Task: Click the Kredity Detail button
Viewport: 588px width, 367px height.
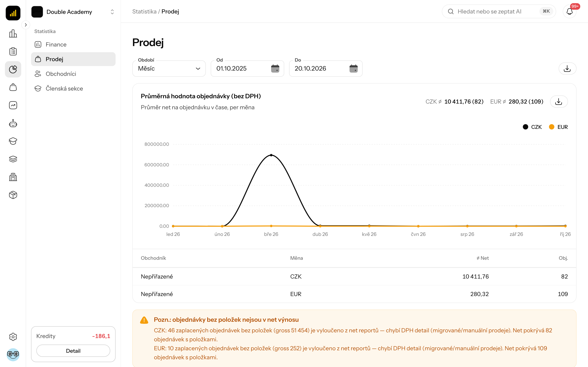Action: click(x=73, y=351)
